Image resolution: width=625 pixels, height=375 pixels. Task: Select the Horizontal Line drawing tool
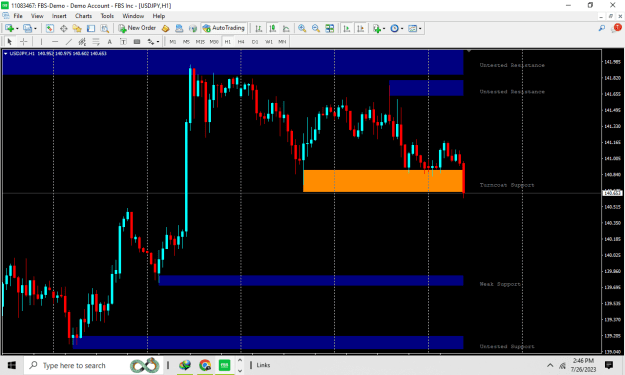click(55, 41)
